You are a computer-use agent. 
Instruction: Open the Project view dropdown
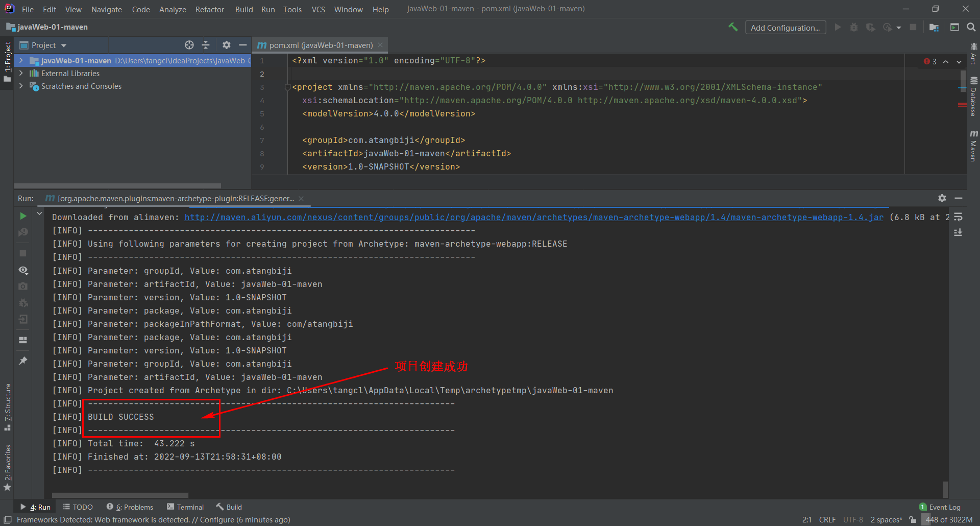64,45
